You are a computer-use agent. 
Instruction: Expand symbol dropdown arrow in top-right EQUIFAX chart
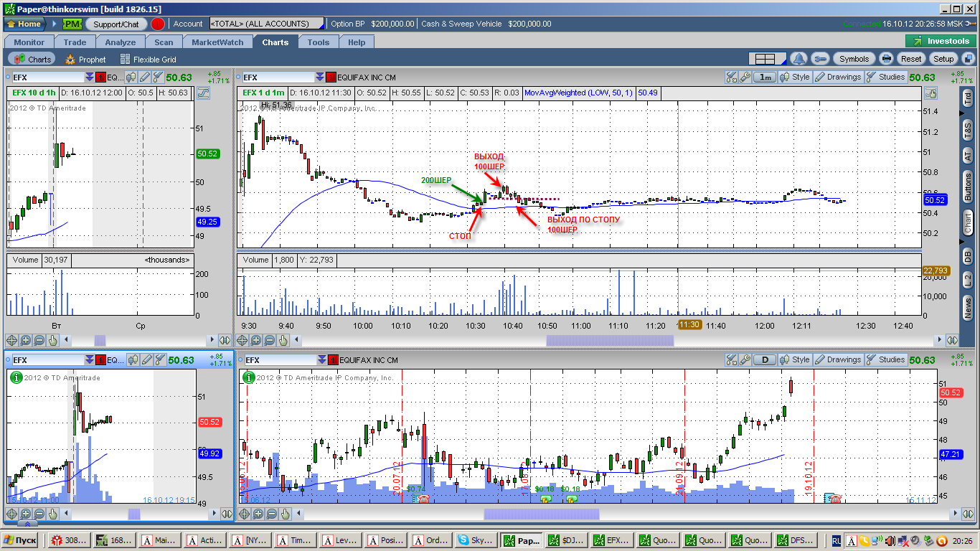(x=319, y=77)
